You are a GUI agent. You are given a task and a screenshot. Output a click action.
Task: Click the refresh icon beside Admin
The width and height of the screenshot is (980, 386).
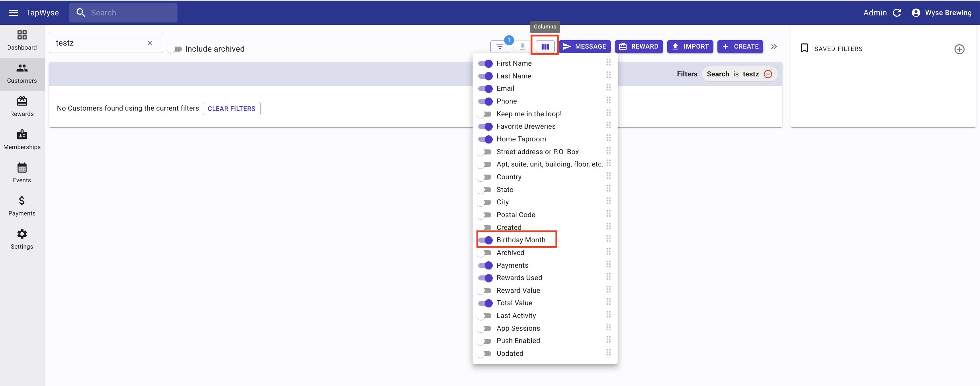click(897, 12)
